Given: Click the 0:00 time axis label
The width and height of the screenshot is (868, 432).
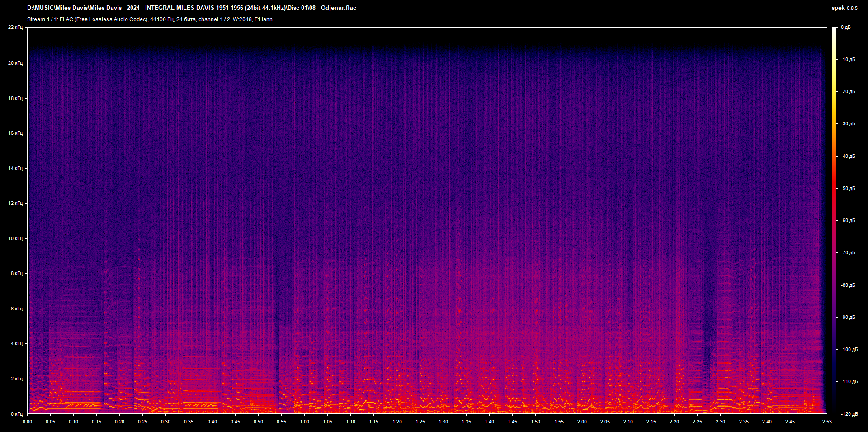Looking at the screenshot, I should (x=27, y=422).
